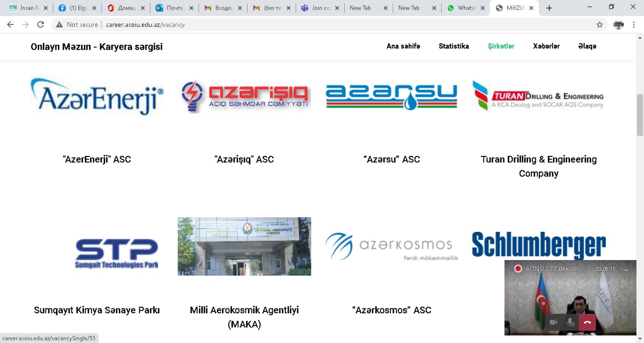Go to the Xəbərlər menu item
This screenshot has width=644, height=343.
pyautogui.click(x=546, y=46)
